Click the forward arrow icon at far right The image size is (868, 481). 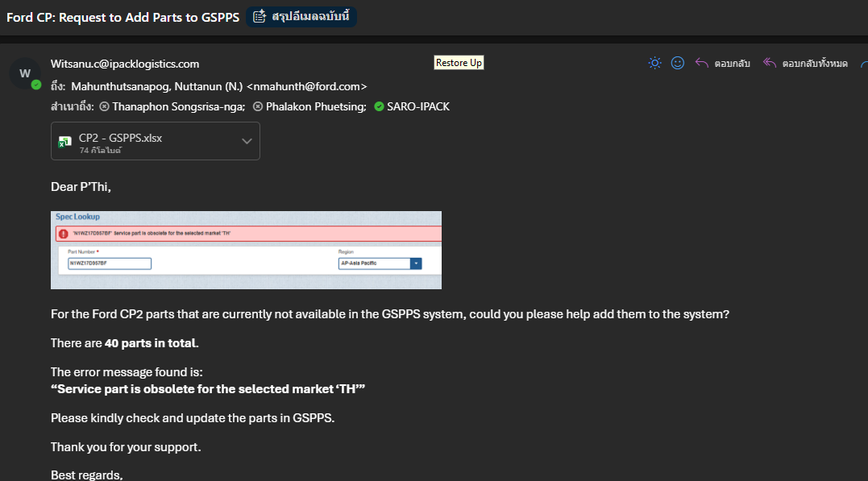(x=864, y=64)
